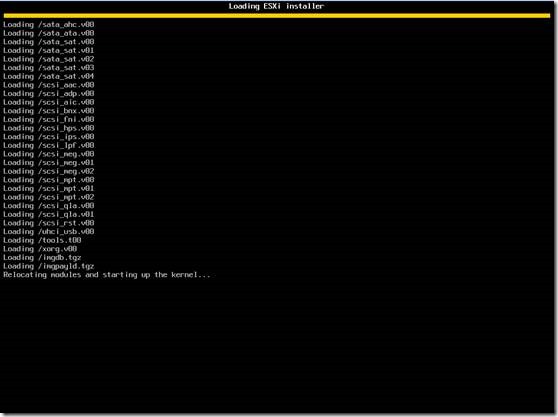Image resolution: width=558 pixels, height=417 pixels.
Task: Pick the "Loading /xorg.v00" line
Action: (40, 249)
